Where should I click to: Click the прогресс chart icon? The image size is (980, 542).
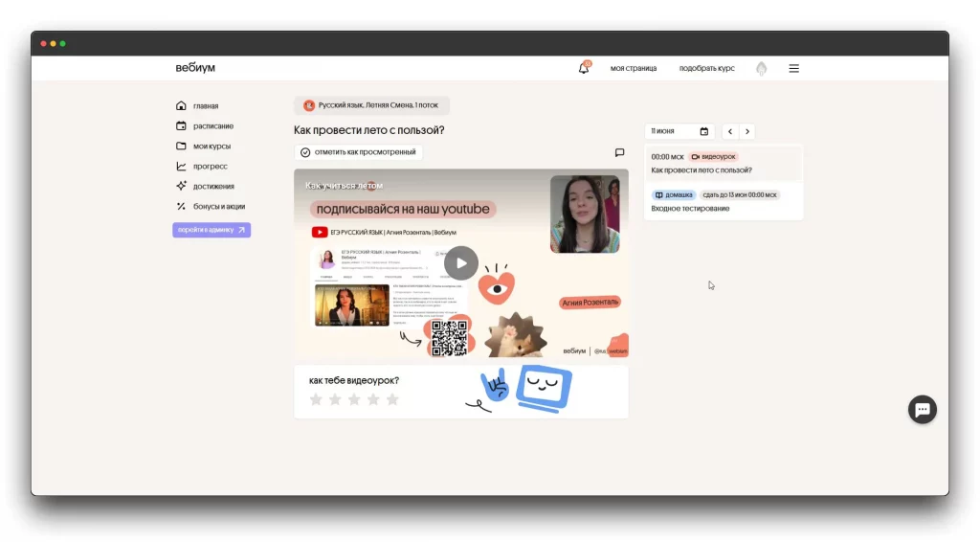[181, 166]
